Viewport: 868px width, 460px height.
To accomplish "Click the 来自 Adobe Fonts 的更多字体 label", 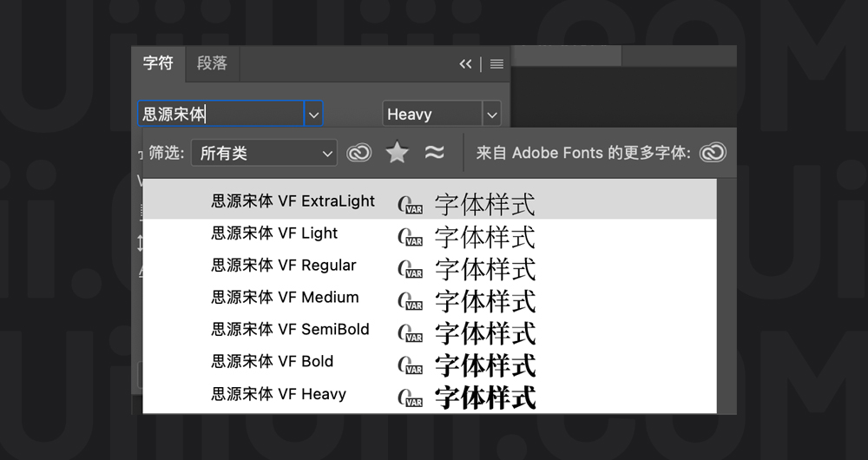I will tap(583, 153).
